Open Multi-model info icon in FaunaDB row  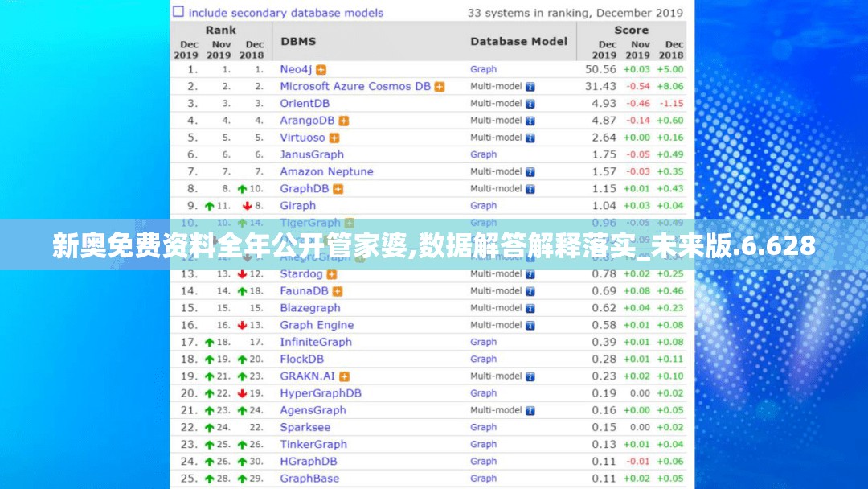pyautogui.click(x=530, y=291)
